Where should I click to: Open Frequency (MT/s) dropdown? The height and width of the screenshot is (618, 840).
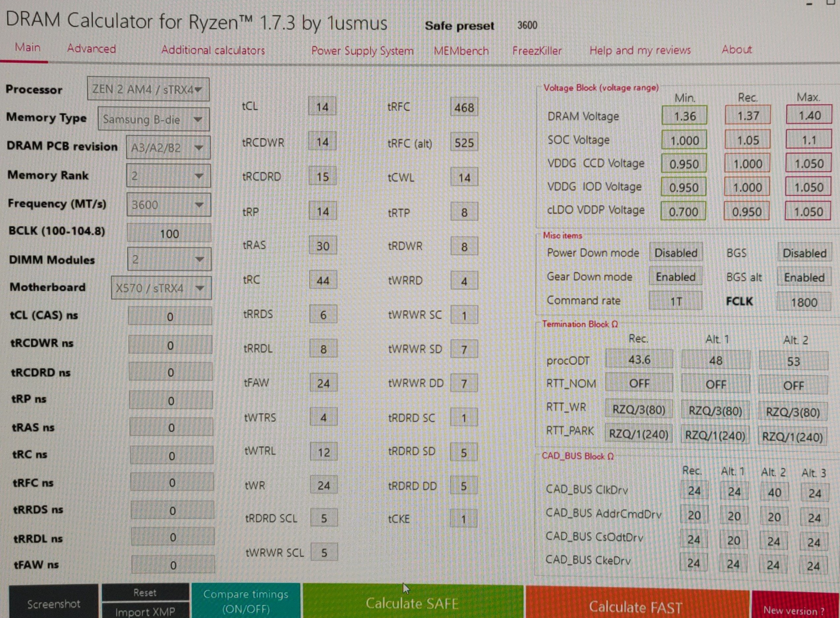coord(168,204)
